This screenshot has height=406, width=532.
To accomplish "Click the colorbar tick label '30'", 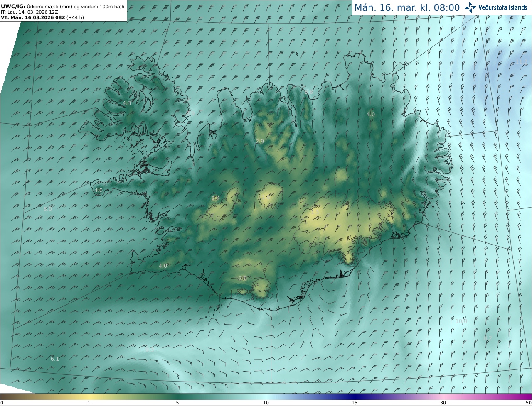I will pyautogui.click(x=443, y=403).
